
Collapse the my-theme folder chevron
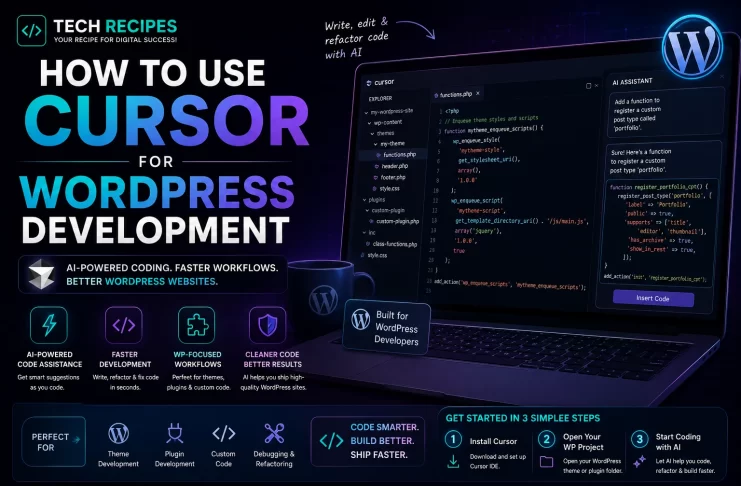pos(376,144)
